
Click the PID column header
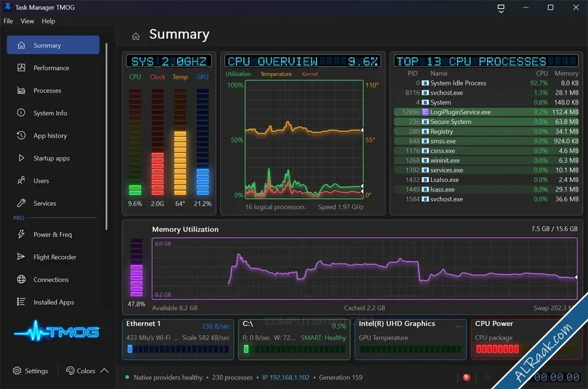412,73
